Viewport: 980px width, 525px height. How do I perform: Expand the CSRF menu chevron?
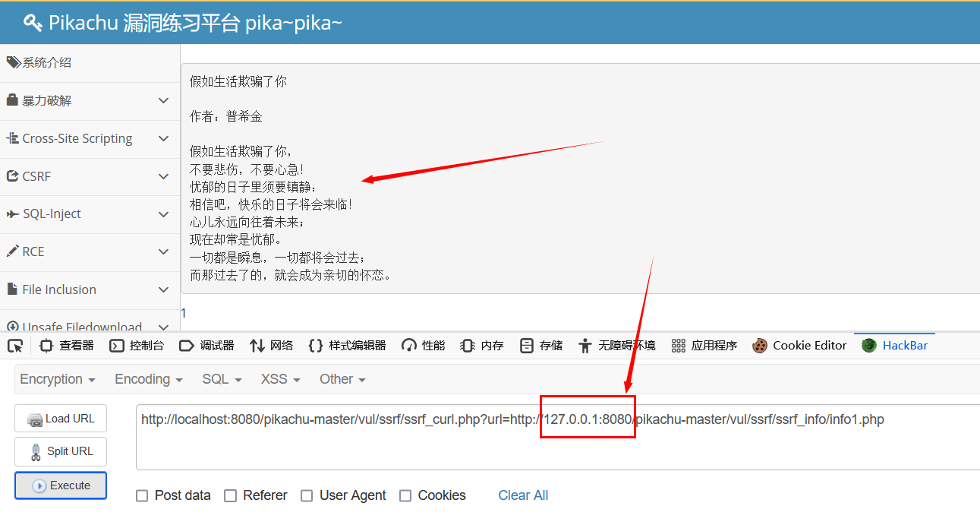(164, 176)
